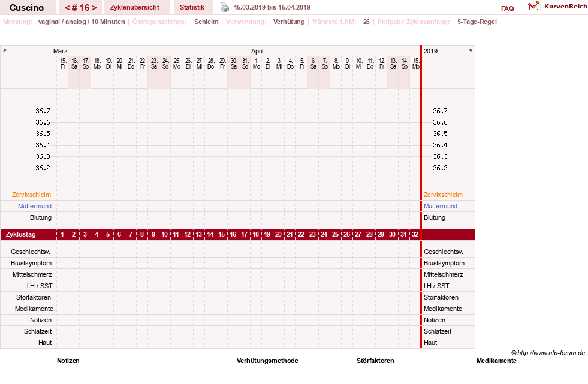The image size is (588, 384).
Task: Click left temperature label 36.2
Action: (x=43, y=168)
